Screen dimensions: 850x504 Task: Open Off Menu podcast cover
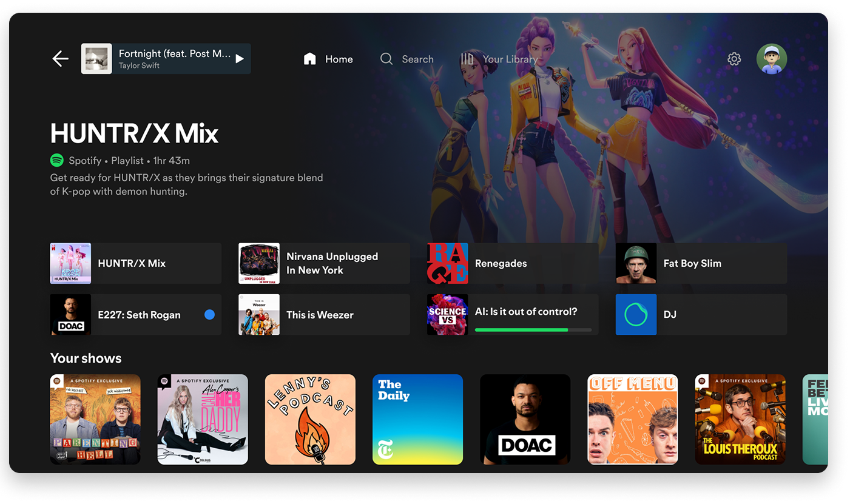click(x=633, y=420)
